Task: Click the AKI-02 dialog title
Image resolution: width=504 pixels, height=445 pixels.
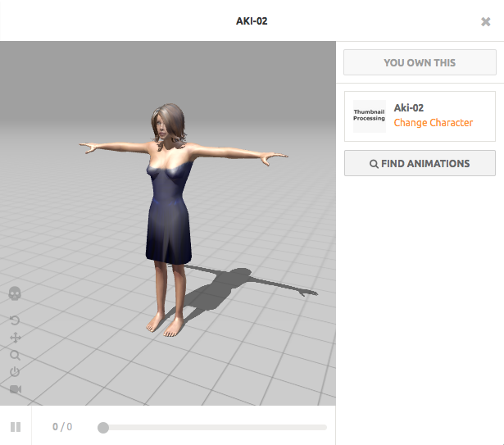Action: [252, 21]
